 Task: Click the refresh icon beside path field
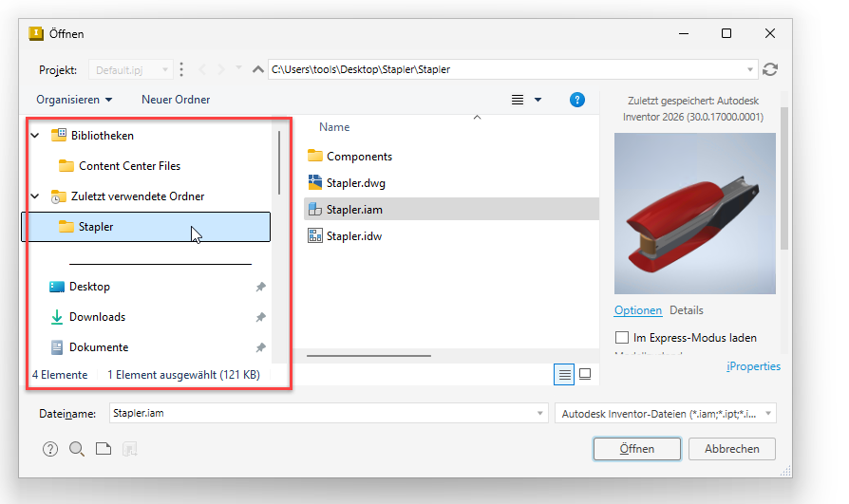click(770, 69)
